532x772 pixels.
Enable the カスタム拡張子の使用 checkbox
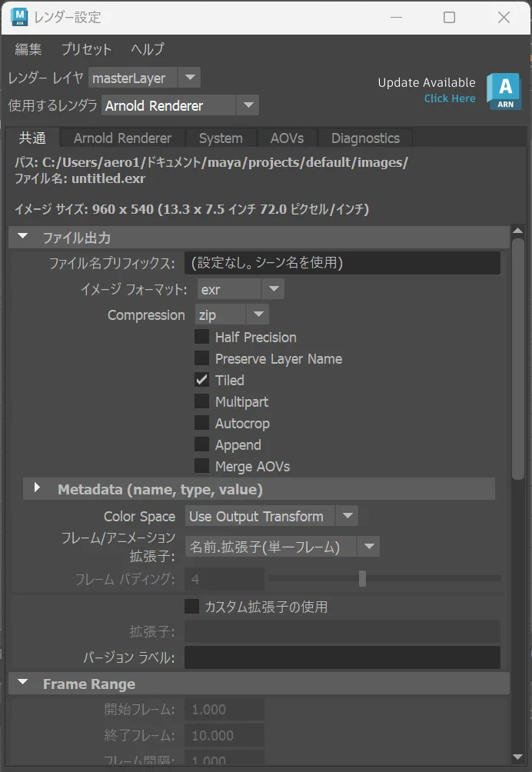pyautogui.click(x=192, y=607)
